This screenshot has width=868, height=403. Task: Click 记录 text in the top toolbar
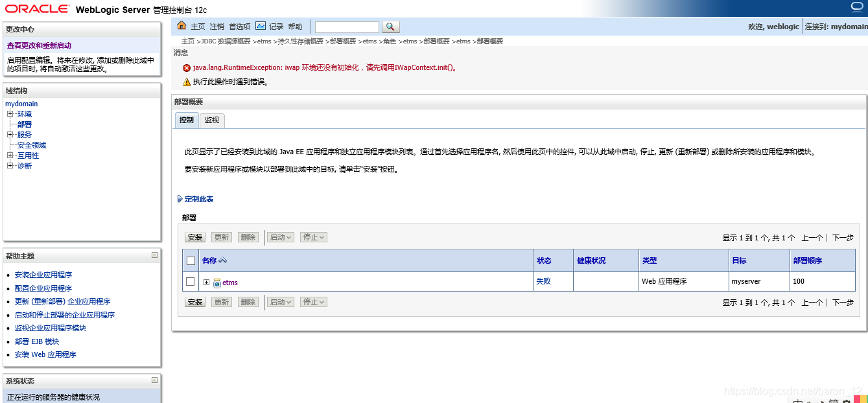[x=277, y=27]
